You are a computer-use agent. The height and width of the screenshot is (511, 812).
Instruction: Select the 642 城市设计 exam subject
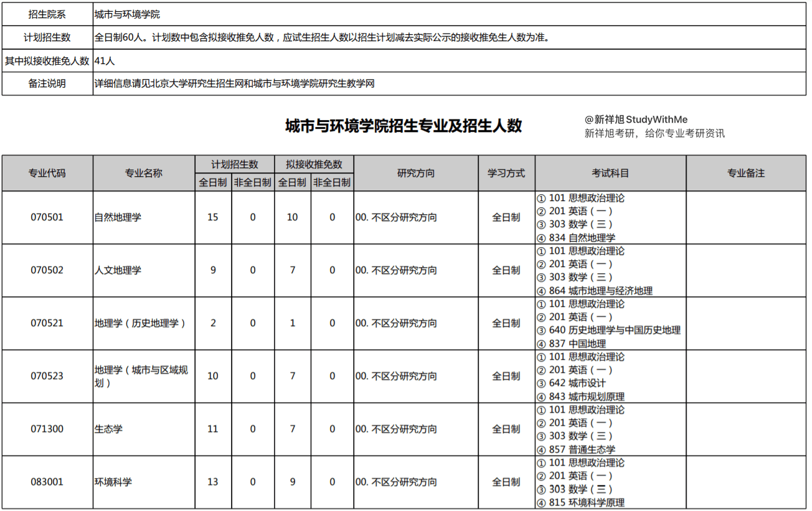pos(577,383)
